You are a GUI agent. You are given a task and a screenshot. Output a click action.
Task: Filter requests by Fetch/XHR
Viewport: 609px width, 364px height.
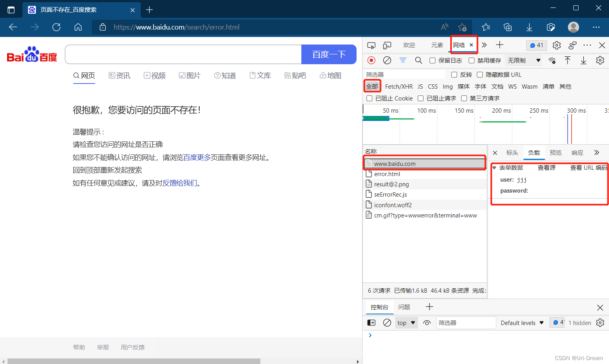(399, 87)
